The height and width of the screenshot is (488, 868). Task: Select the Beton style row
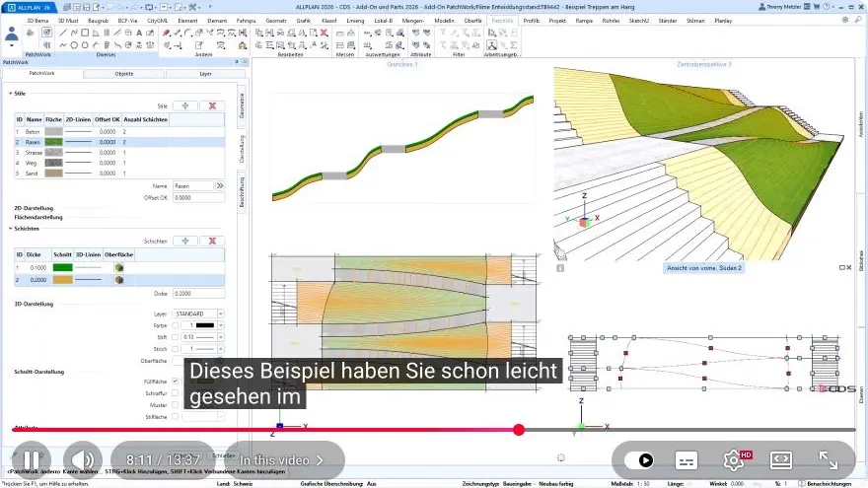[x=119, y=132]
